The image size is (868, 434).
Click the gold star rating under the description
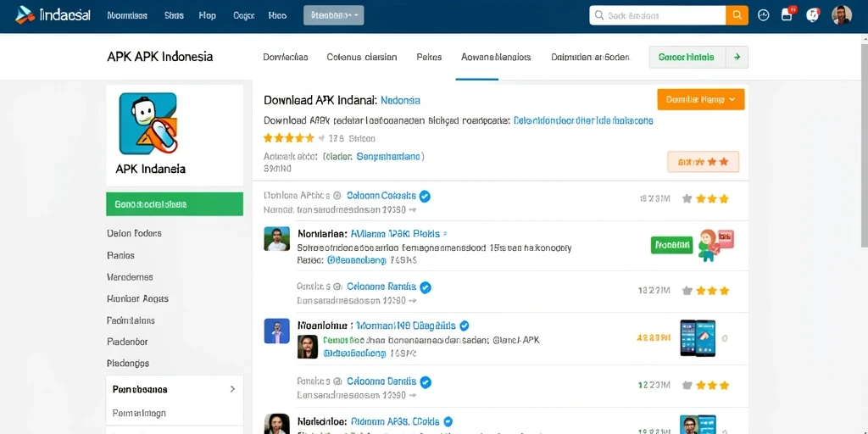[288, 138]
